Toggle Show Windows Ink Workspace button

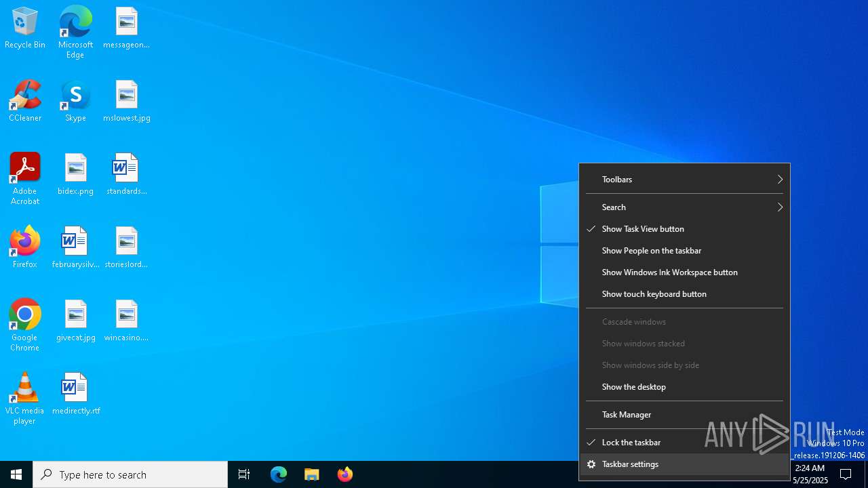tap(684, 272)
